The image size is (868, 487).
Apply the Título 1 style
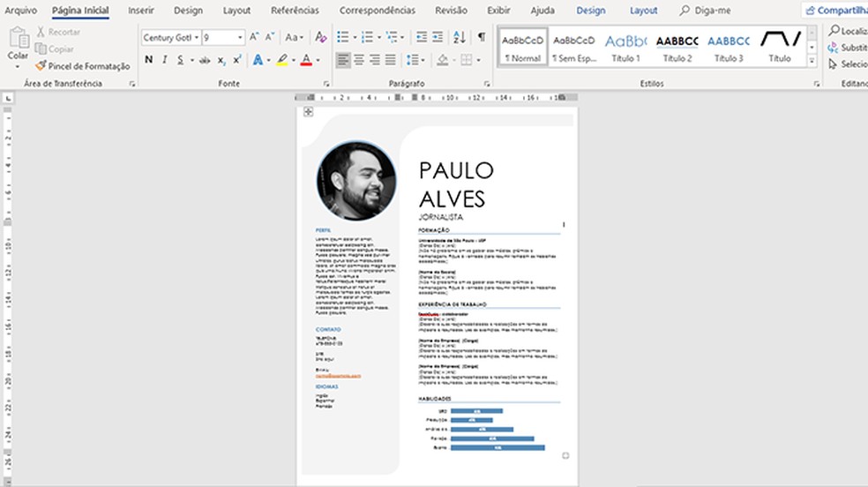point(625,47)
